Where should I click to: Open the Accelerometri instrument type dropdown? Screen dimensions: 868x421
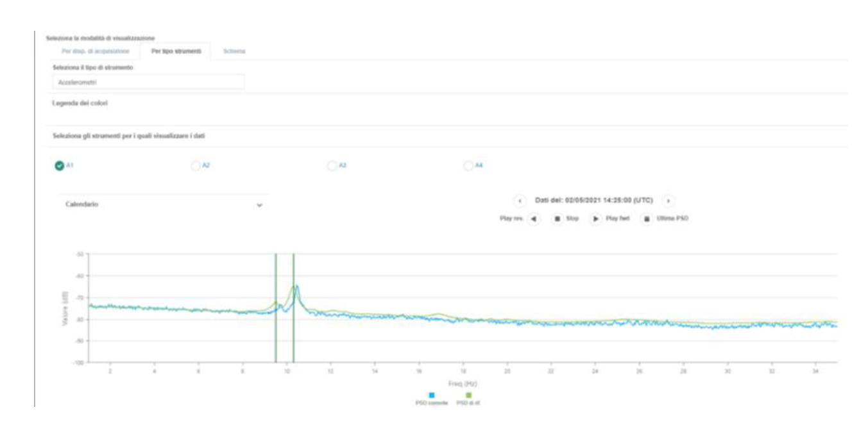[x=148, y=82]
